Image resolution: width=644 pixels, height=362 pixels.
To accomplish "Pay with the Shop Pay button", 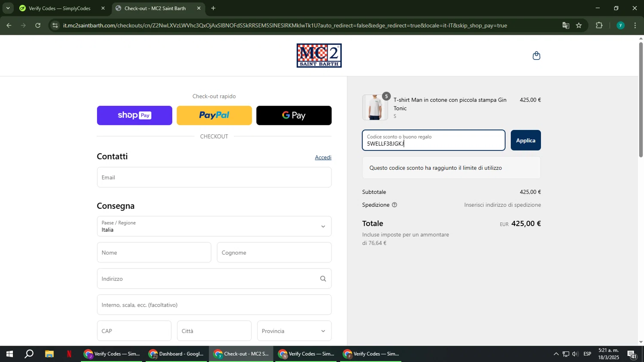I will point(134,115).
